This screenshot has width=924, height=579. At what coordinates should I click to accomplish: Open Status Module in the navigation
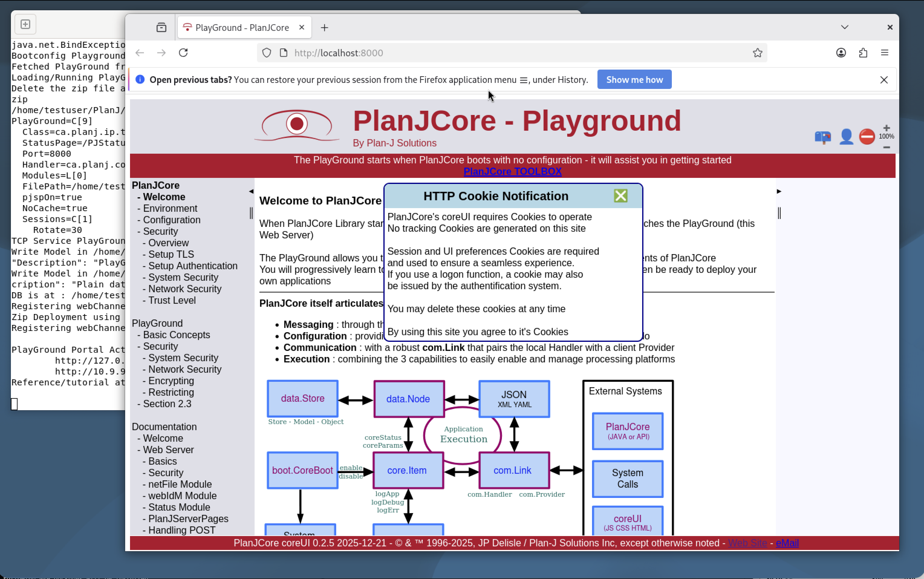[179, 507]
